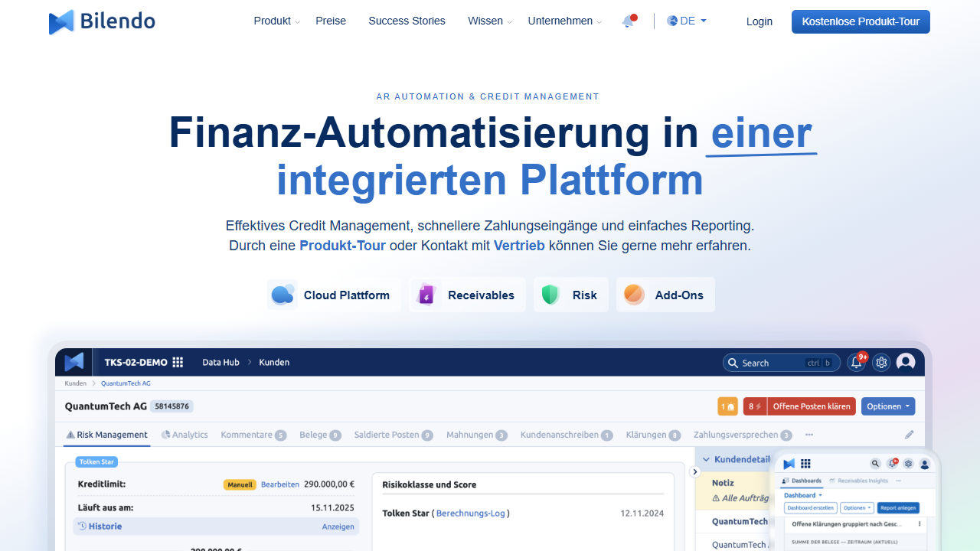The height and width of the screenshot is (551, 980).
Task: Click the pencil edit icon beside the tabs
Action: click(x=910, y=435)
